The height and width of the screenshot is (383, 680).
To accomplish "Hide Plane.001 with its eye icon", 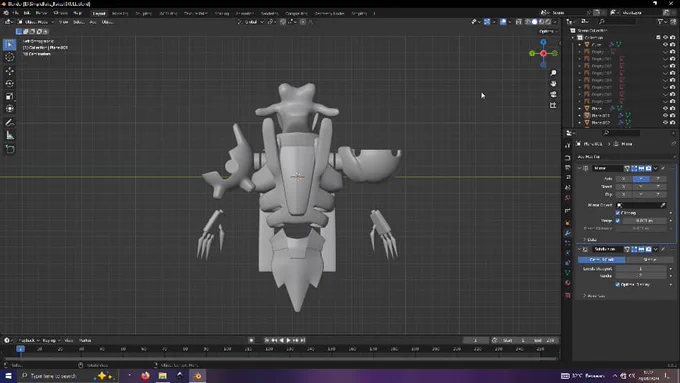I will (x=665, y=115).
